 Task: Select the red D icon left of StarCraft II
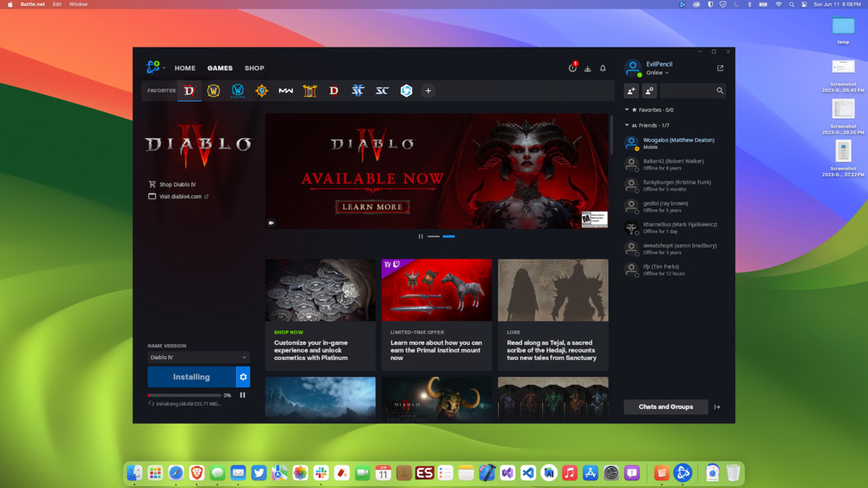pyautogui.click(x=334, y=90)
